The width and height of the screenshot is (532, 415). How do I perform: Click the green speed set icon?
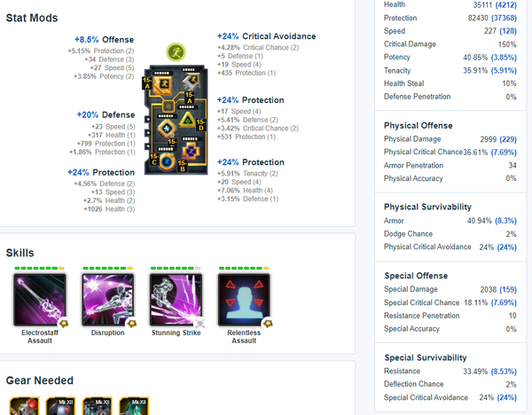click(176, 52)
